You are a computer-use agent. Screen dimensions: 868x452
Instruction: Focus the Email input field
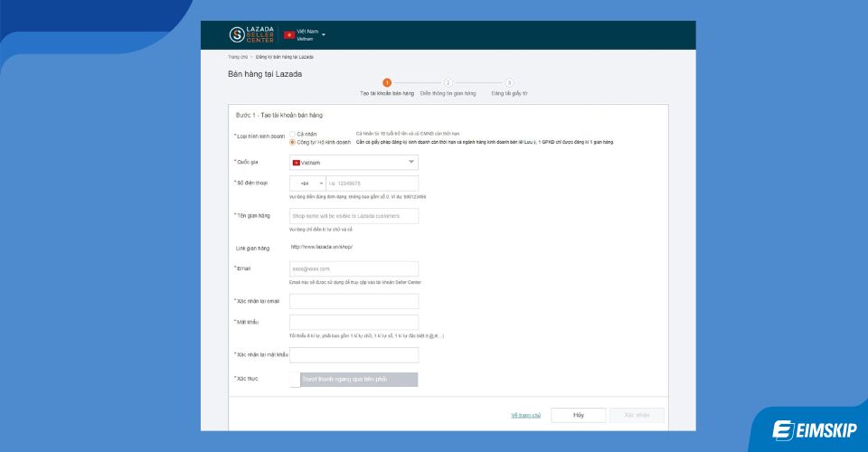click(x=354, y=268)
